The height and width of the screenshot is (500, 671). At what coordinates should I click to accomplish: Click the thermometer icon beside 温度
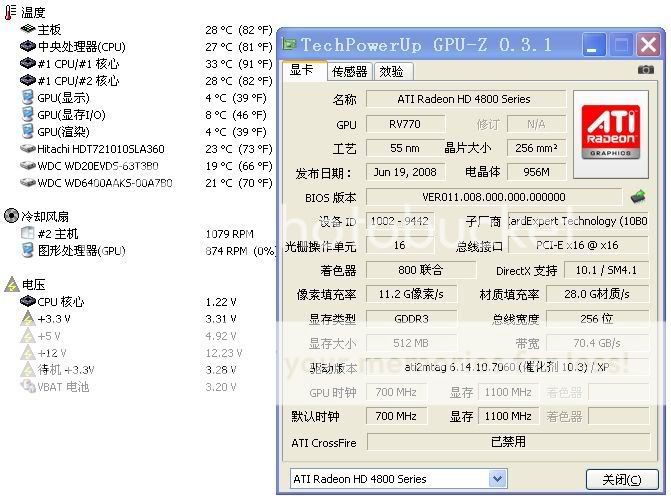10,12
